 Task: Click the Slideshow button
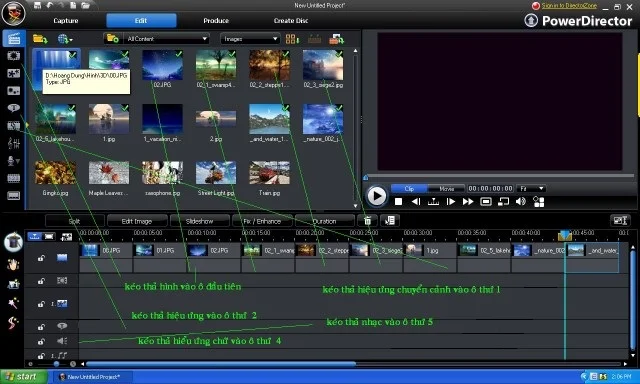coord(200,221)
